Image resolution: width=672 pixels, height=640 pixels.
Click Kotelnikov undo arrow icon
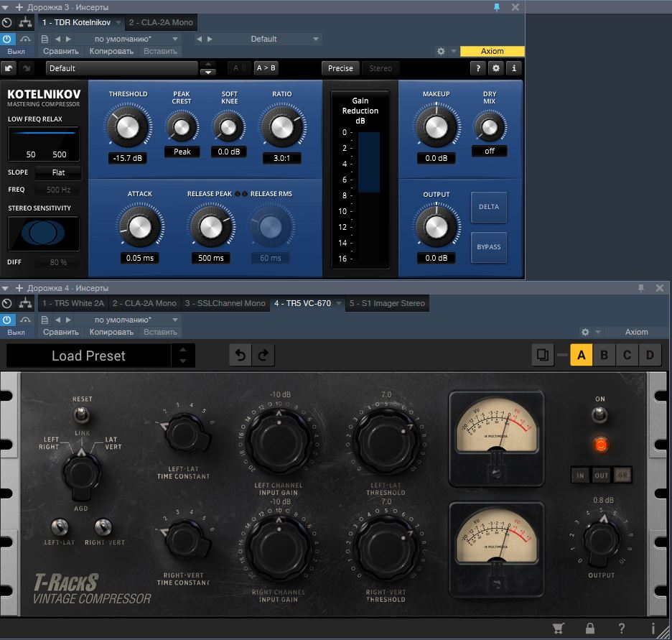click(x=9, y=68)
